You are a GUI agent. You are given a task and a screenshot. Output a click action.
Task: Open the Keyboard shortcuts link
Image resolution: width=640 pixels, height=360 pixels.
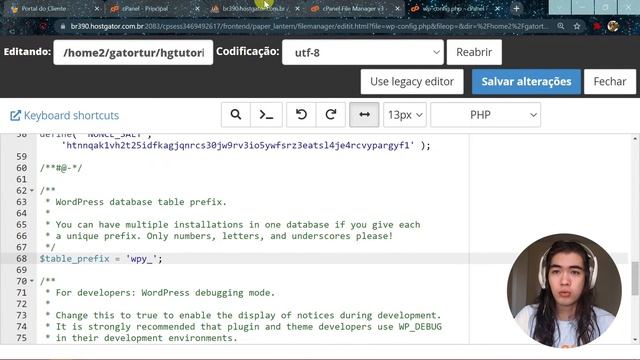click(x=64, y=116)
